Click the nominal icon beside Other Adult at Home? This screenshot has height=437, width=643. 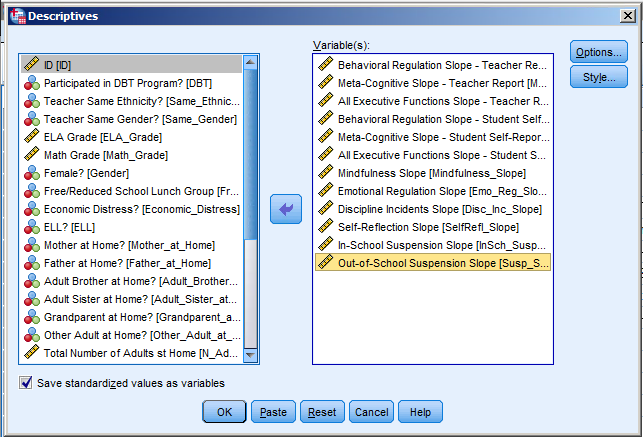(x=32, y=335)
